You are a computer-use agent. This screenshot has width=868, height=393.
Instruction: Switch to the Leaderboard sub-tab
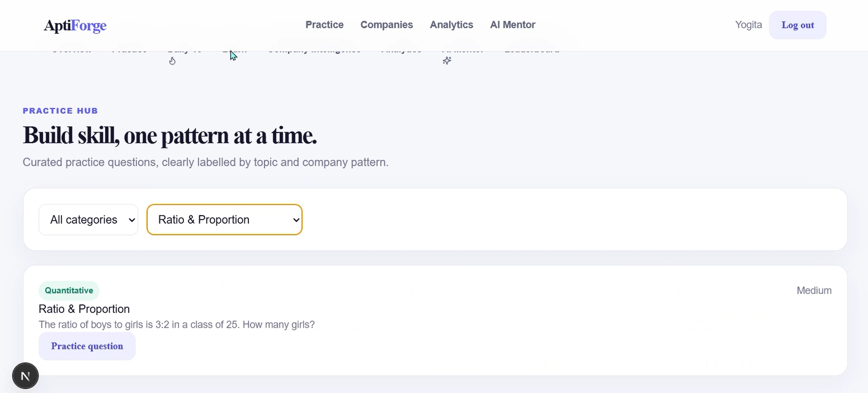point(532,51)
